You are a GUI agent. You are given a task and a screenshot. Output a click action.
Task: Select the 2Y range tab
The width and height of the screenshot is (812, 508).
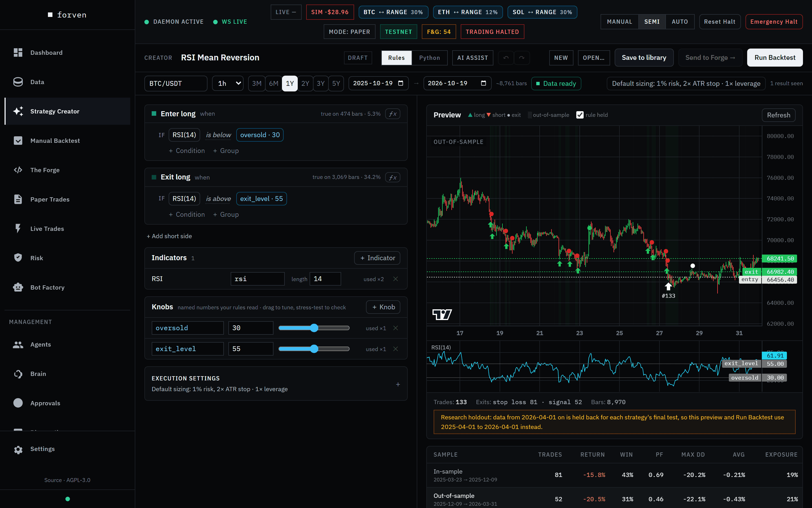[x=305, y=83]
